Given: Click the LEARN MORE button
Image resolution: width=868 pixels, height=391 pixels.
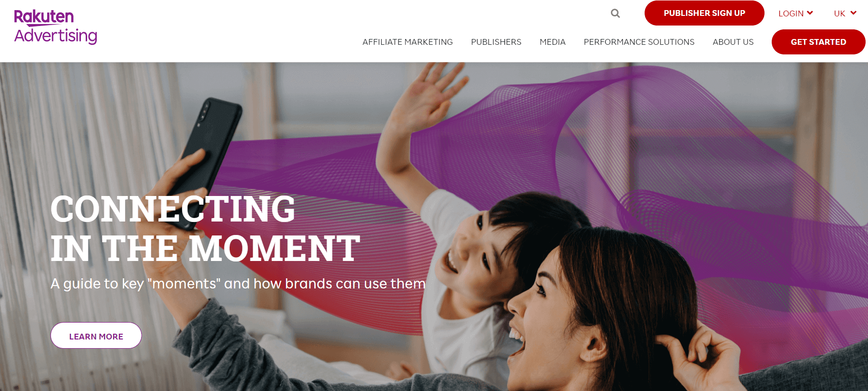Looking at the screenshot, I should click(x=96, y=336).
